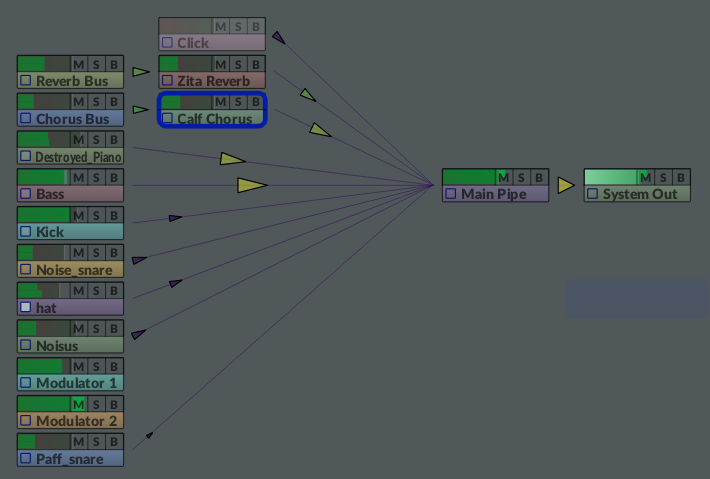
Task: Solo the Noise_snare track
Action: pos(97,253)
